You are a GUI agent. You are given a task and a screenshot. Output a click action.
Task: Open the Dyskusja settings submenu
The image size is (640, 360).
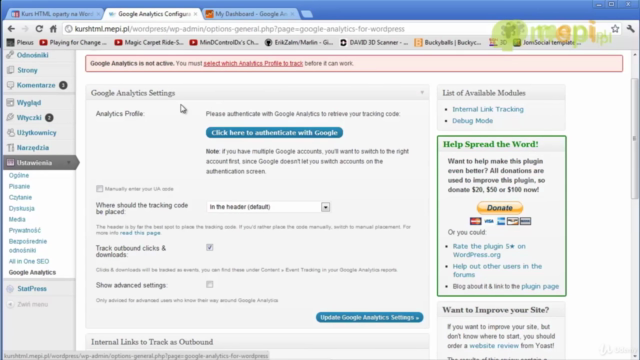pos(22,208)
